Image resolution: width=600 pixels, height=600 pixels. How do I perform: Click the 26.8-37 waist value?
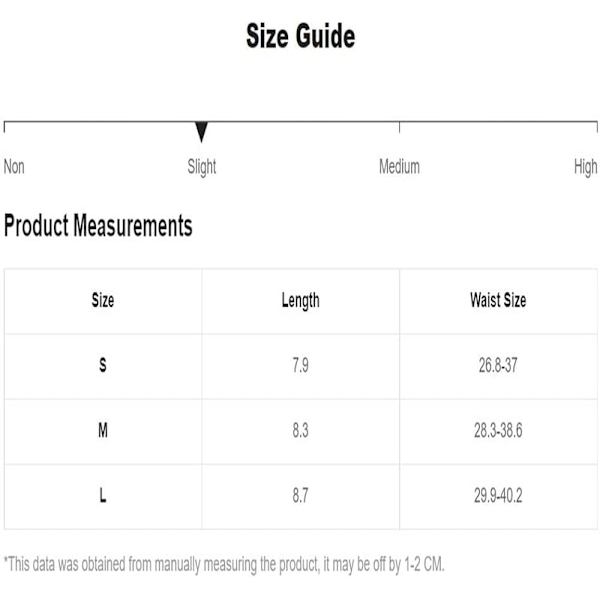pyautogui.click(x=498, y=365)
